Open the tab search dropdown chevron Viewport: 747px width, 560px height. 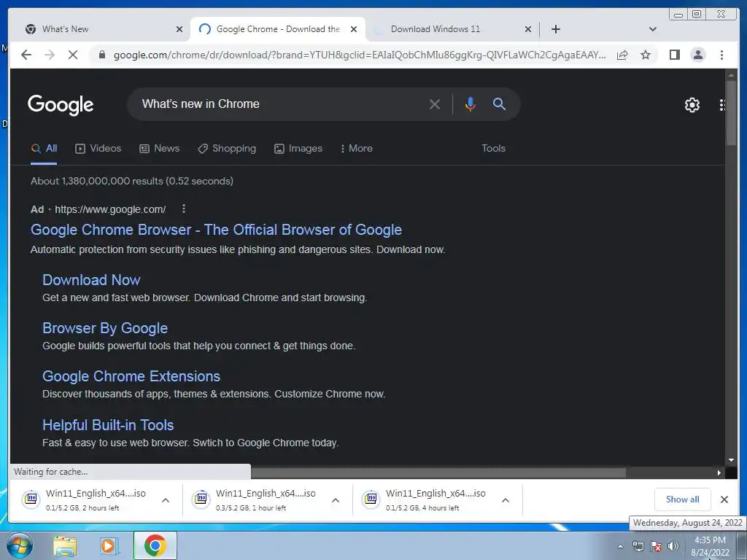pos(653,29)
